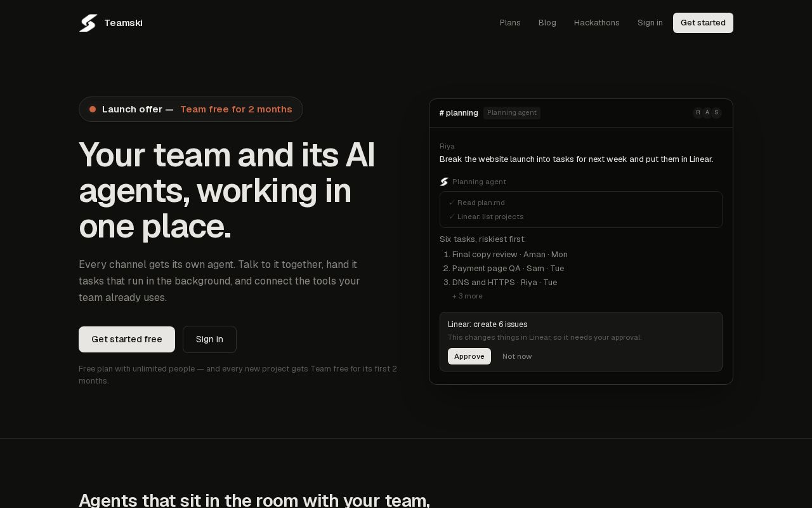Viewport: 812px width, 508px height.
Task: Click the Every channel gets its own agent paragraph
Action: click(x=219, y=281)
